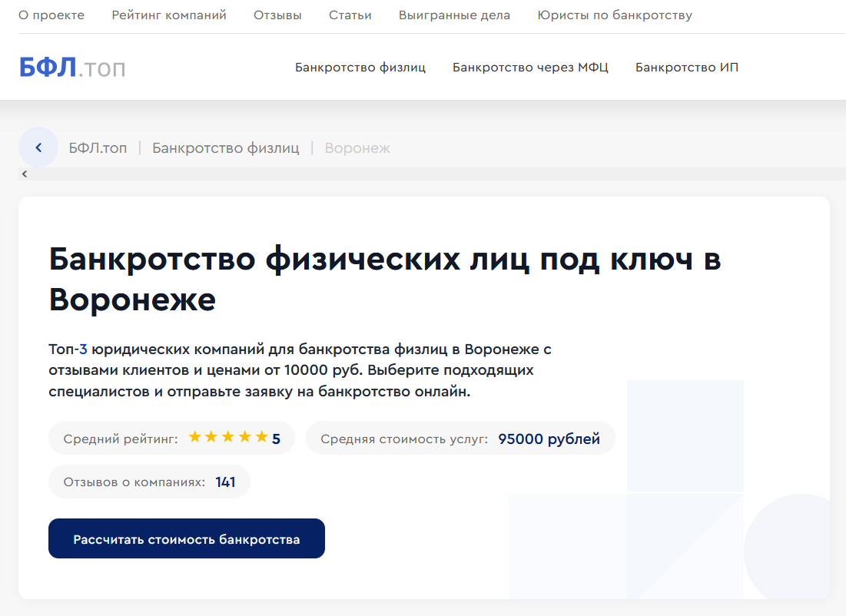Click the 141 reviews count
This screenshot has height=616, width=846.
tap(225, 482)
